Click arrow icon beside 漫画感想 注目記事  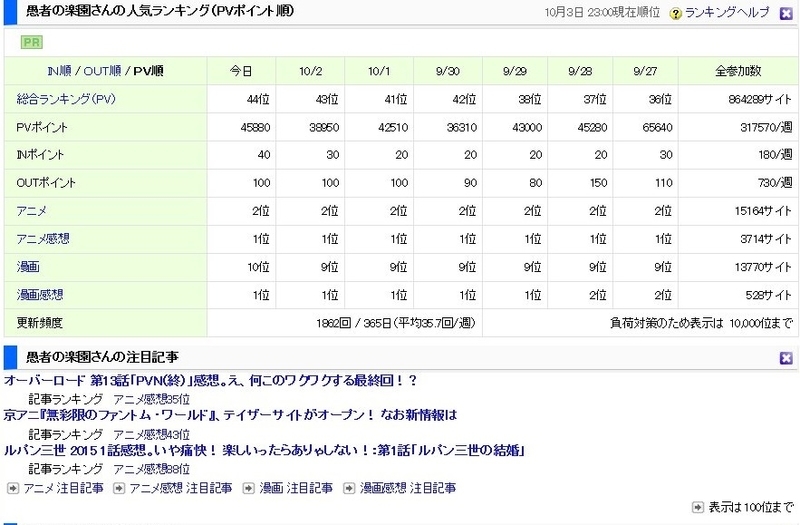pyautogui.click(x=349, y=488)
